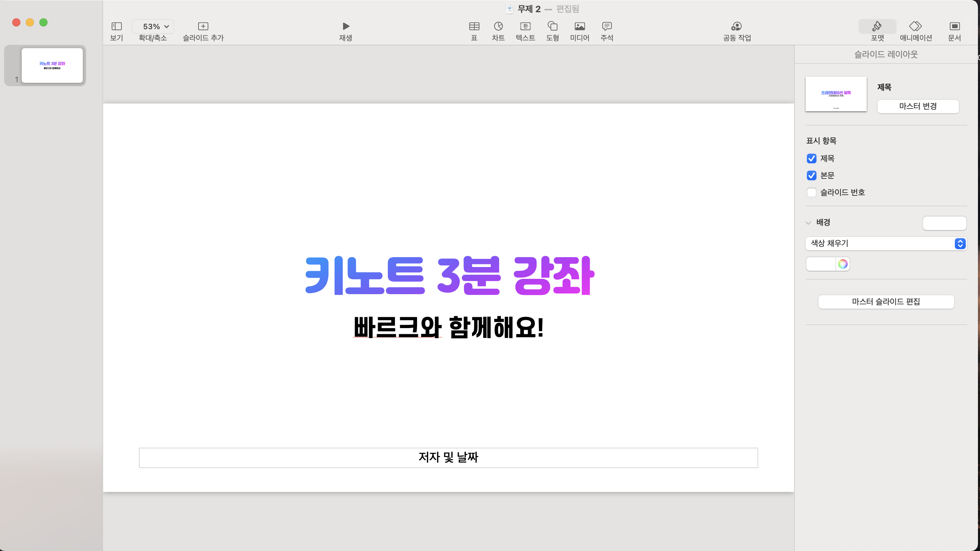Click the 마스터 변경 button
The width and height of the screenshot is (980, 551).
coord(918,106)
